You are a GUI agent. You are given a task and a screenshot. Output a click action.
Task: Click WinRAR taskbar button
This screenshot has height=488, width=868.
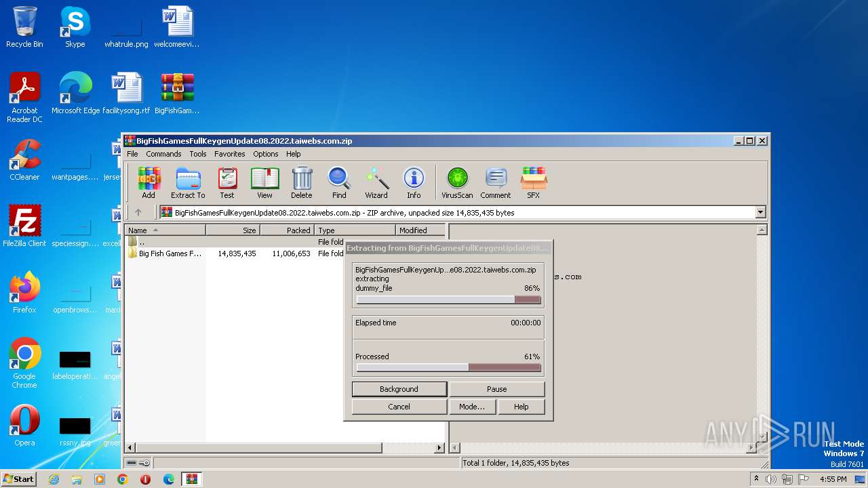[x=191, y=479]
